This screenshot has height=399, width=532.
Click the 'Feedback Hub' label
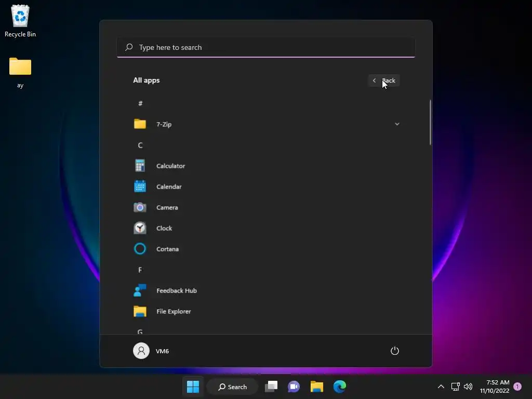tap(177, 290)
